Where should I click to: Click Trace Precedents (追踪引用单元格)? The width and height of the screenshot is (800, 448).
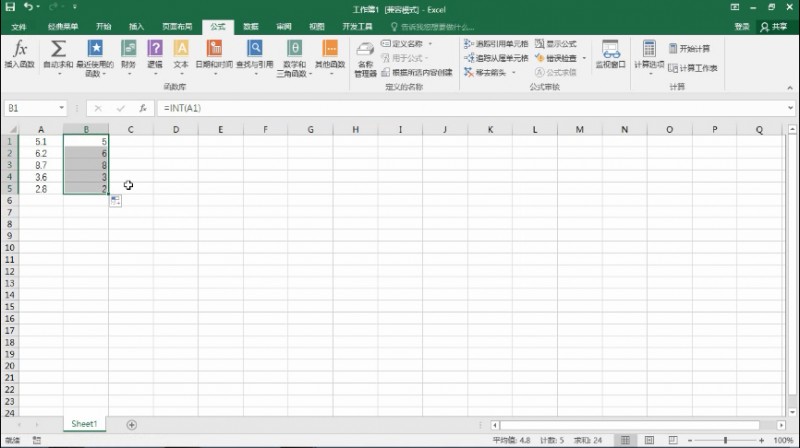[496, 44]
